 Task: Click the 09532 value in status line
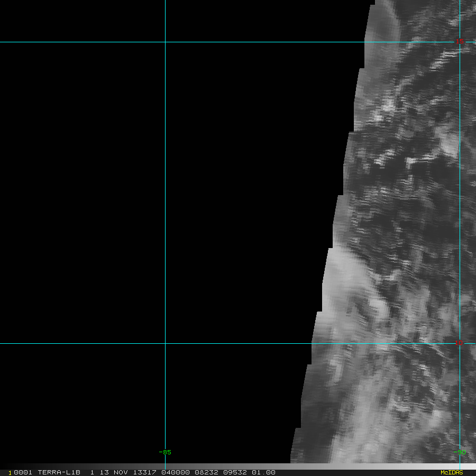tap(235, 472)
